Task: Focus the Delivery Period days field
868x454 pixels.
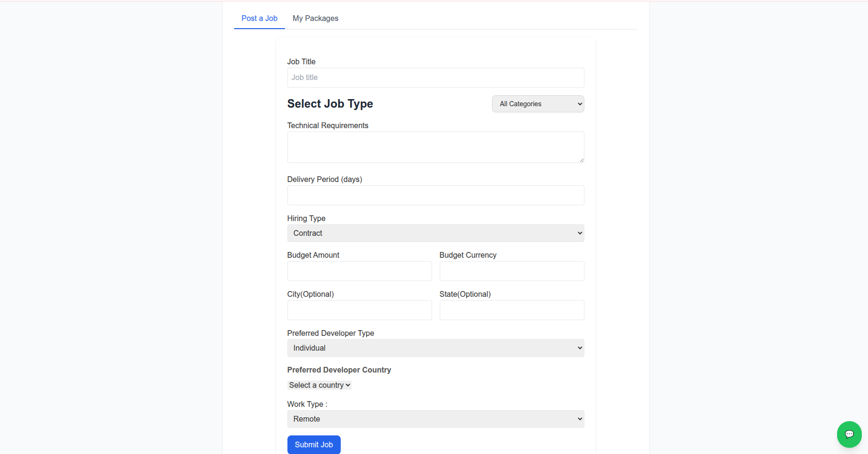Action: point(435,195)
